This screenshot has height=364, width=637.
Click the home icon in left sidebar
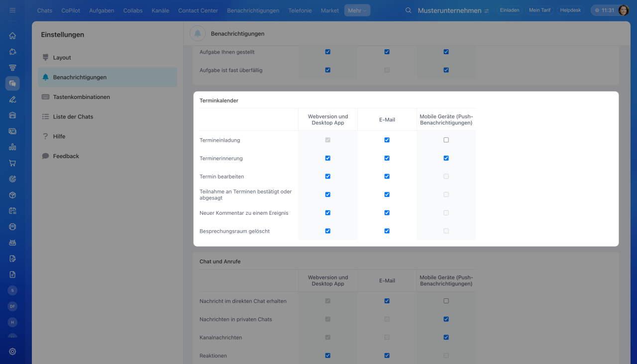12,36
